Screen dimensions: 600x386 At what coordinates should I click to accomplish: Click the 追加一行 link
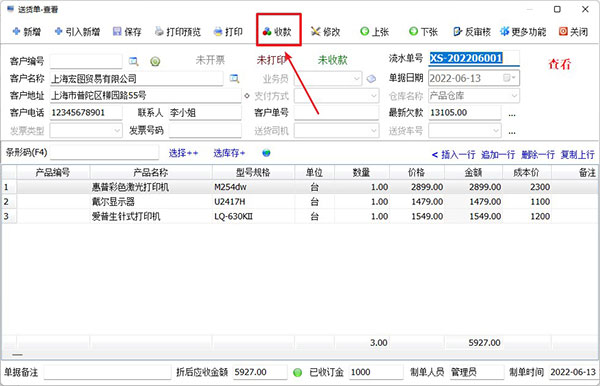(x=498, y=155)
